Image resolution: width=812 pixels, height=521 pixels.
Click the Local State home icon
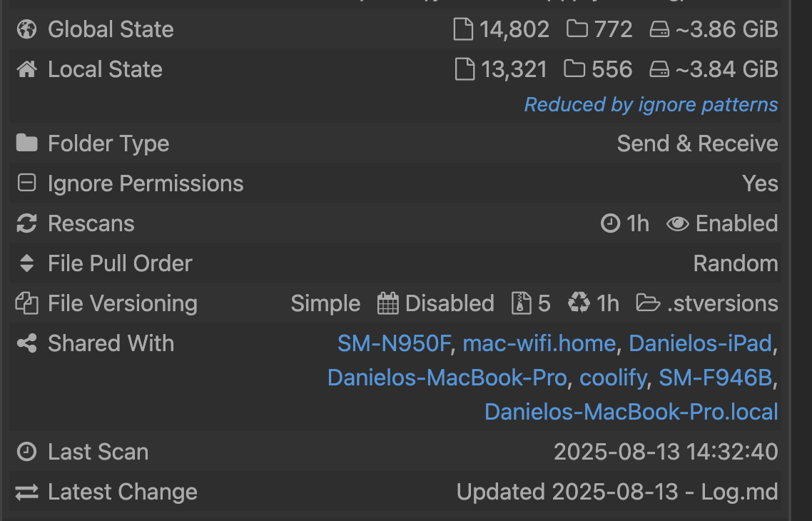pyautogui.click(x=27, y=69)
